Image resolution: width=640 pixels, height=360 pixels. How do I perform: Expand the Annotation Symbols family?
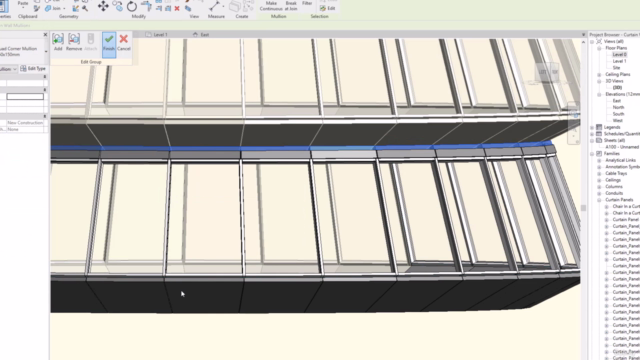click(x=599, y=167)
